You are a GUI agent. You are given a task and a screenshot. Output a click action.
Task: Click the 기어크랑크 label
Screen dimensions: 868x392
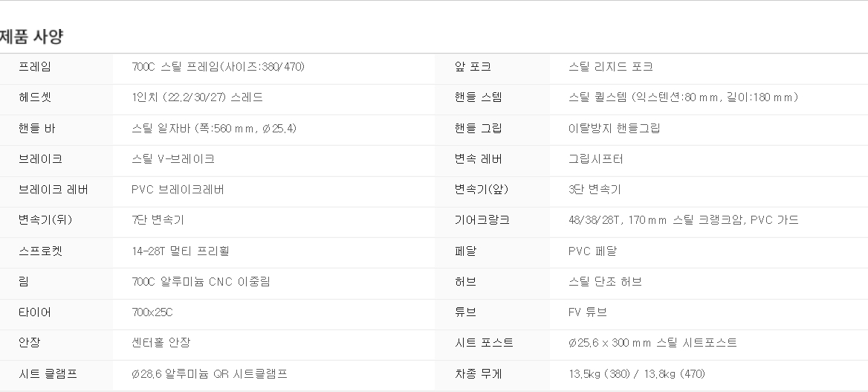click(x=482, y=219)
